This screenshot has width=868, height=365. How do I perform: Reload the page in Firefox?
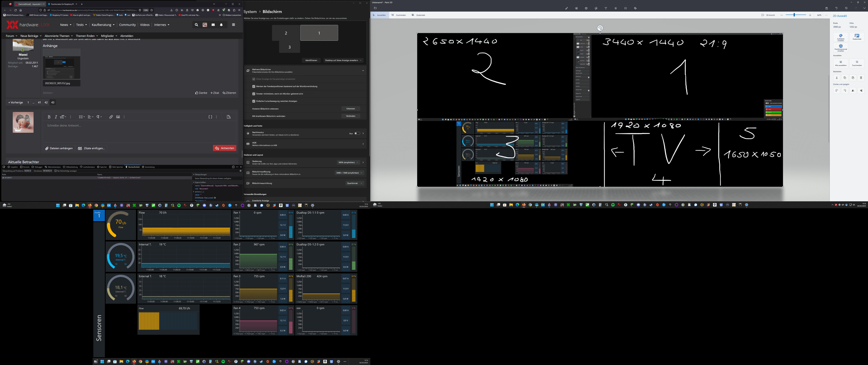coord(16,10)
